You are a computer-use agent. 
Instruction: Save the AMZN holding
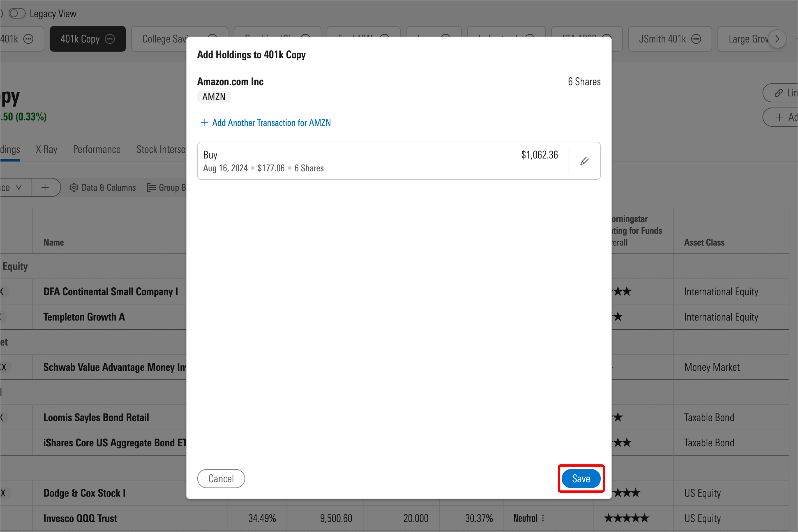581,479
